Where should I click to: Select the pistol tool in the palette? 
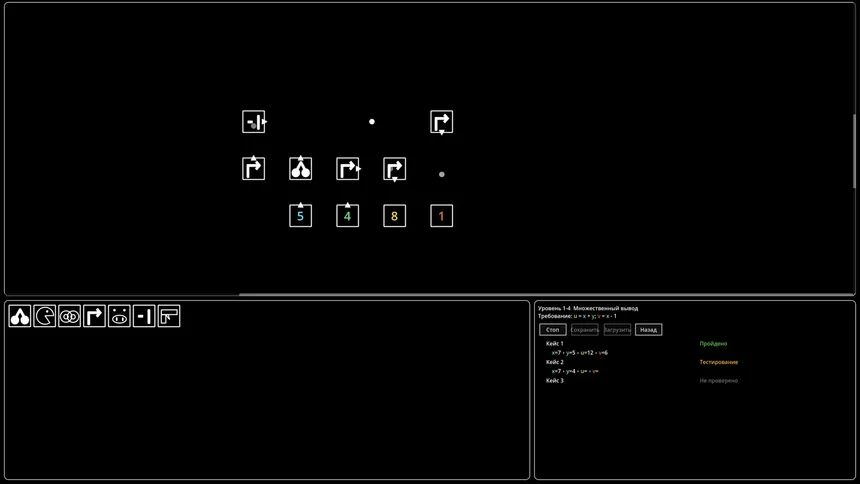(169, 316)
